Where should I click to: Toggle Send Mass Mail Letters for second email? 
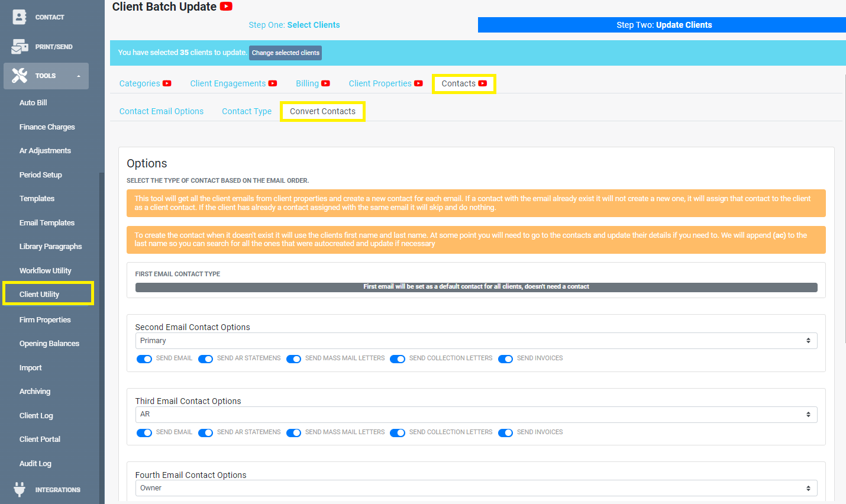click(293, 359)
